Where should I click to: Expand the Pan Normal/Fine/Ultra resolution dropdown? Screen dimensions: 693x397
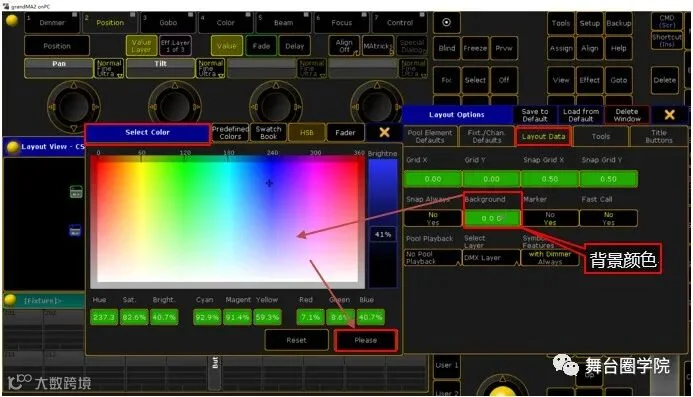pyautogui.click(x=109, y=69)
